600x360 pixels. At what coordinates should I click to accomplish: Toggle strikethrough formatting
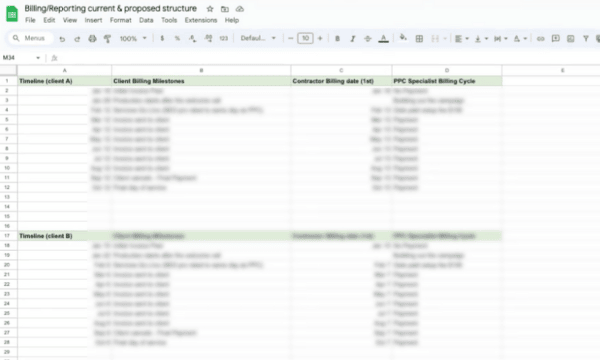pyautogui.click(x=368, y=39)
